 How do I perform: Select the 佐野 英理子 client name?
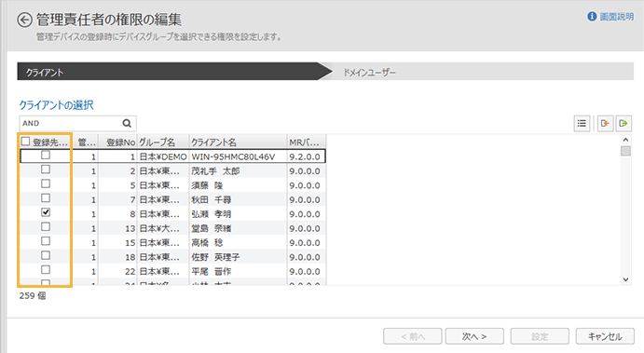tap(215, 257)
